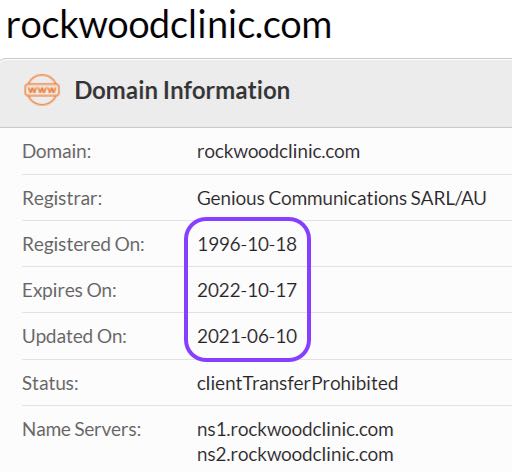
Task: Select the registered date 1996-10-18
Action: (x=247, y=244)
